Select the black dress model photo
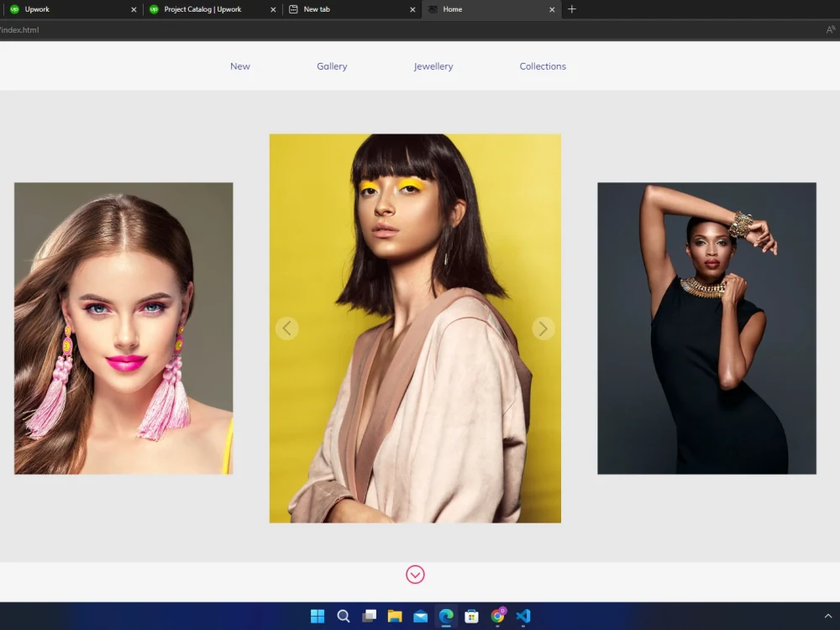 pyautogui.click(x=706, y=328)
